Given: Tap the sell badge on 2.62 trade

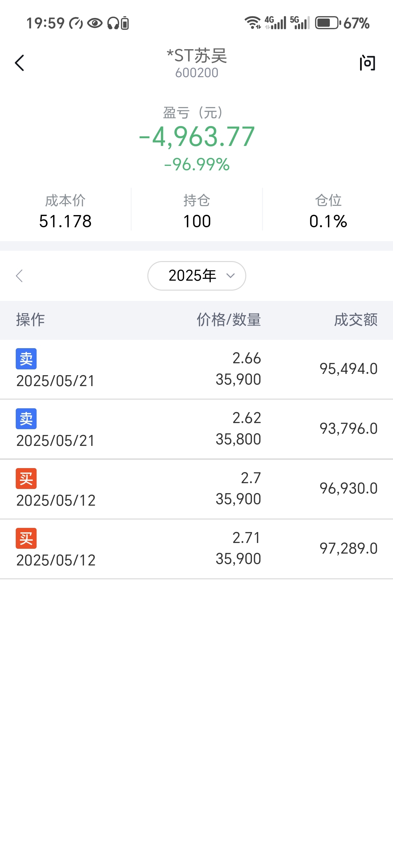Looking at the screenshot, I should [x=26, y=419].
